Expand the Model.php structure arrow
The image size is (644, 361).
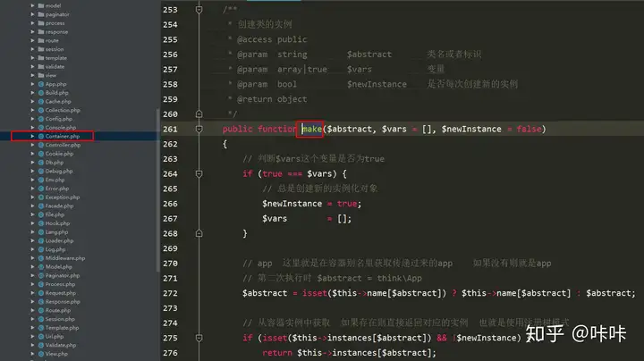click(32, 266)
